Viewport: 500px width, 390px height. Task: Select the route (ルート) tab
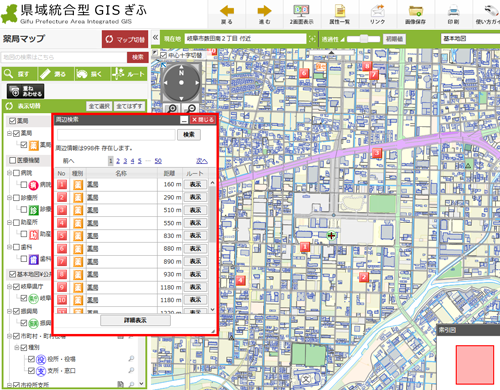(129, 74)
